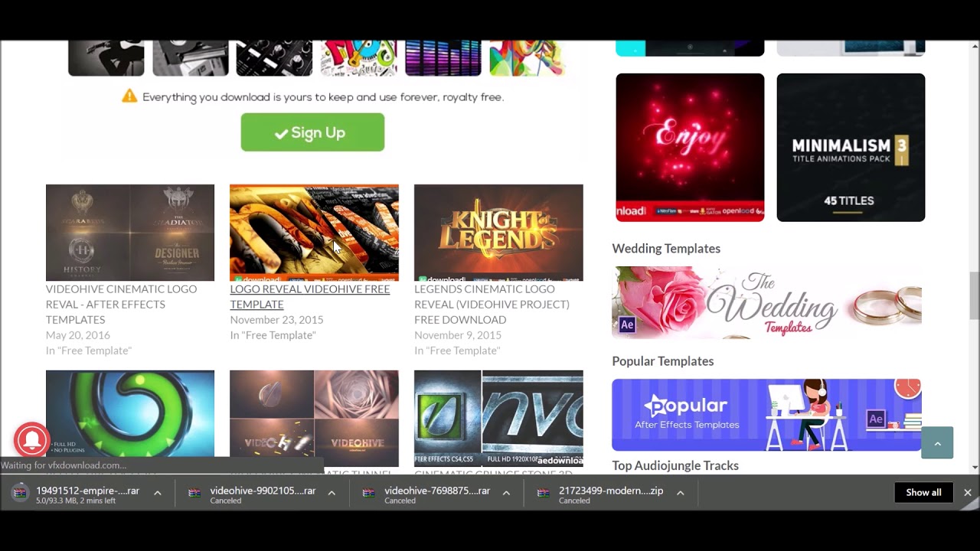
Task: Click the empire rar file icon in downloads bar
Action: (20, 494)
